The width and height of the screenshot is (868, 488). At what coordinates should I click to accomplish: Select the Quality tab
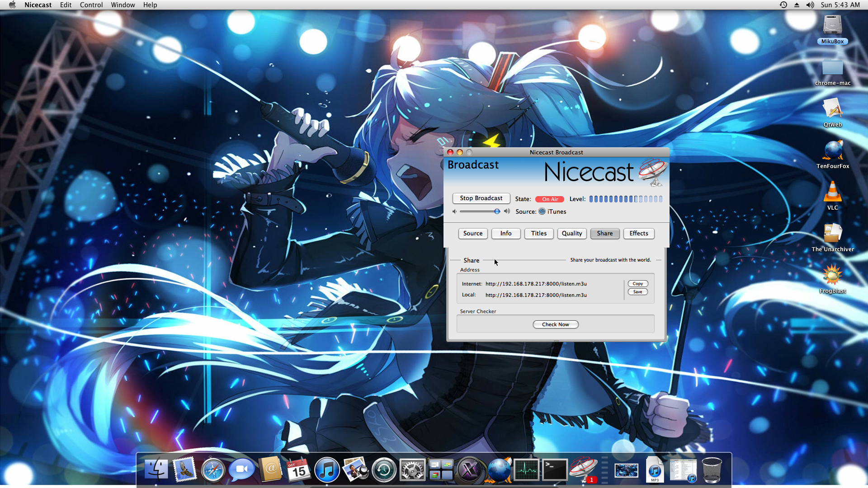tap(572, 234)
